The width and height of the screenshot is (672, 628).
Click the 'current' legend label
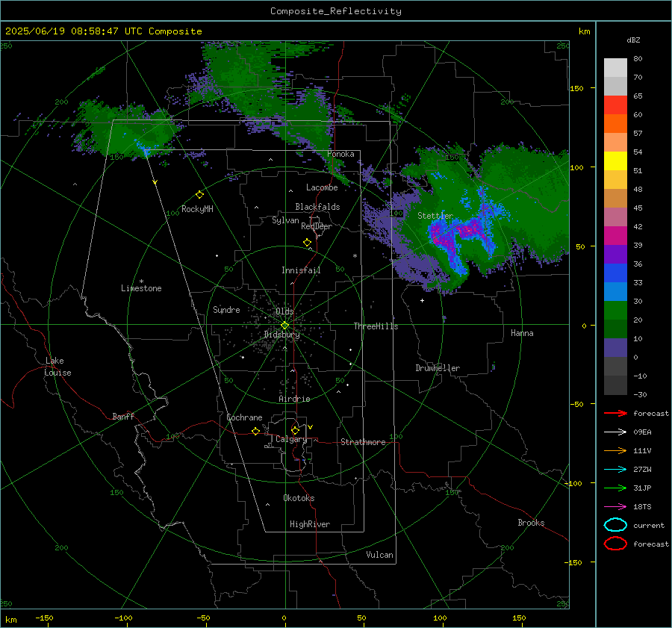(x=649, y=525)
